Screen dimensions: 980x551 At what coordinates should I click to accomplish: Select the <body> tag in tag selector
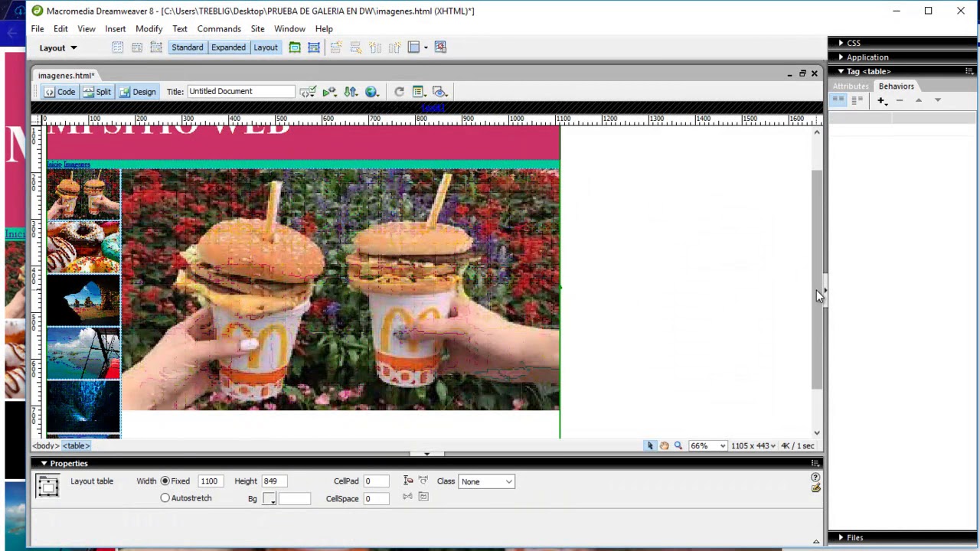[x=45, y=445]
